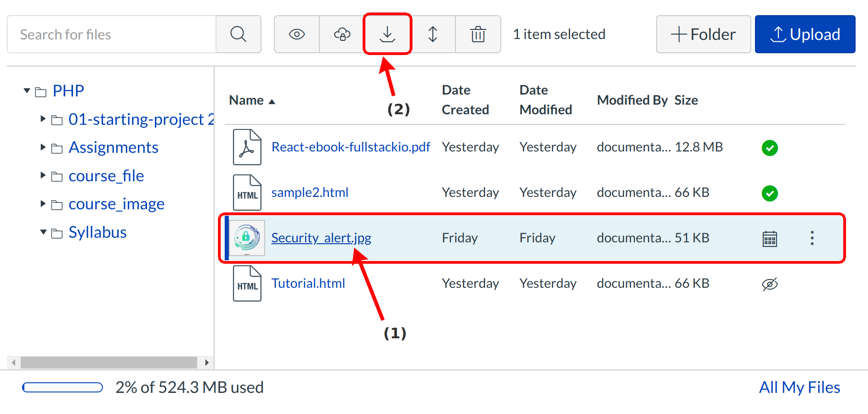Viewport: 868px width, 414px height.
Task: Sort files by Name column header
Action: tap(247, 100)
